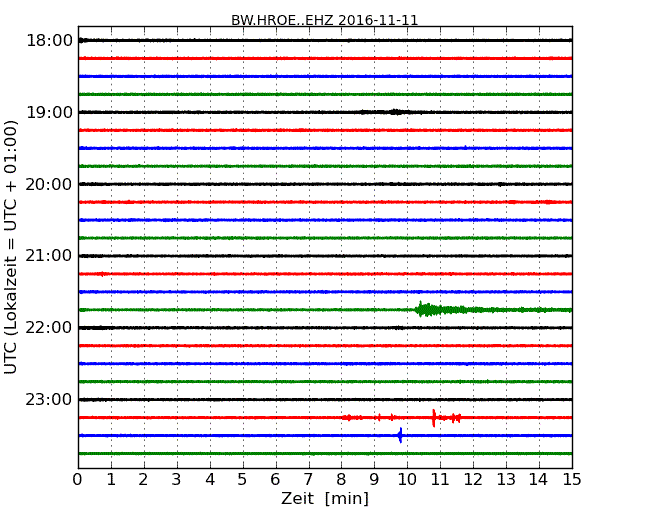This screenshot has width=650, height=520.
Task: Click the x-axis tick label 5
Action: click(x=242, y=479)
